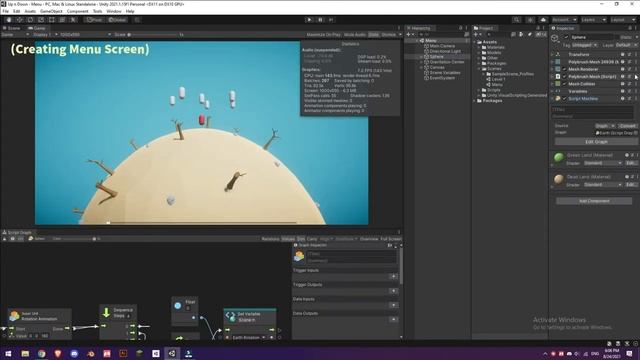Expand the Materials folder in Project
Screen dimensions: 640x360
tap(480, 47)
